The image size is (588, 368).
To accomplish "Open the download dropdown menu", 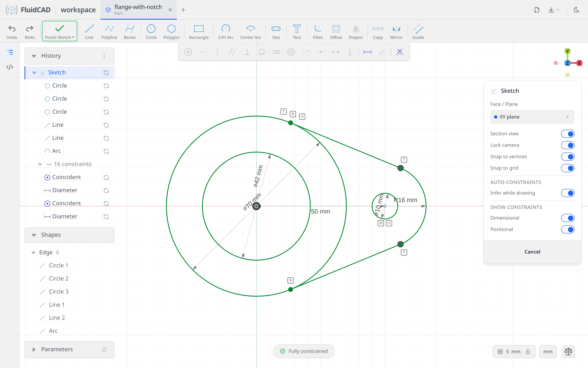I will [554, 10].
